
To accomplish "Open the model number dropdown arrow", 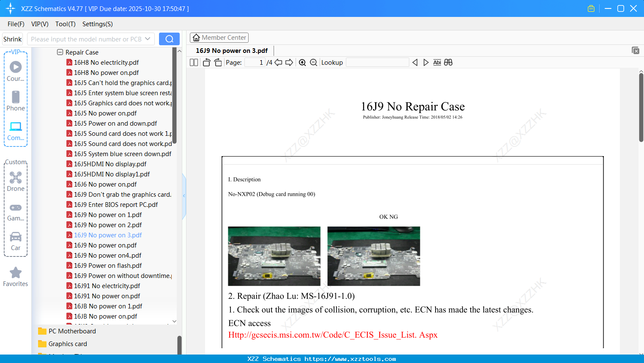I will click(148, 39).
